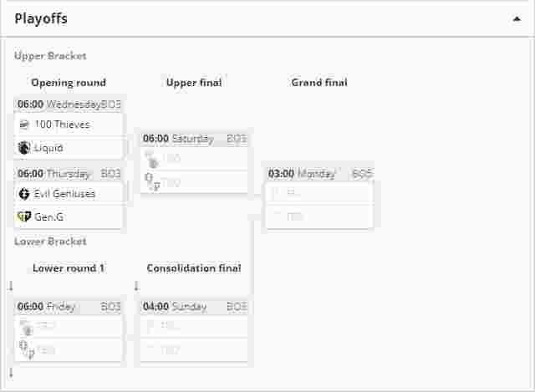Screen dimensions: 535x392
Task: Open the 04:00 Sunday consolidation final match
Action: point(194,307)
